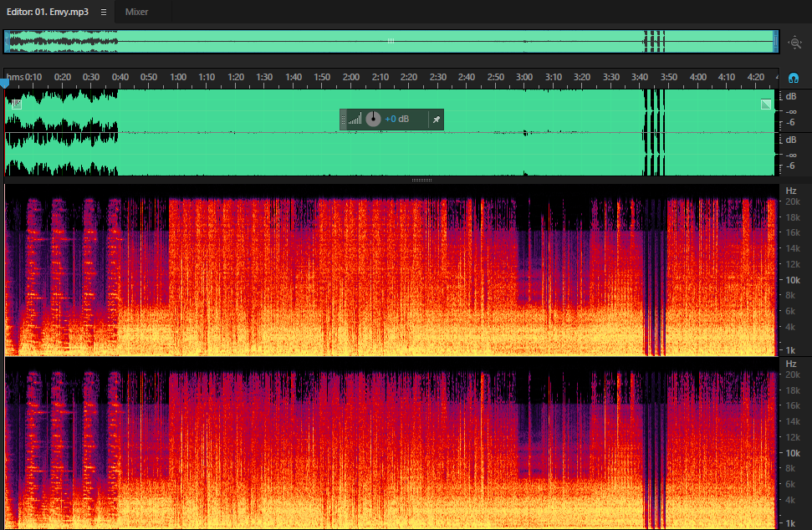Toggle the HUD pin icon

coord(436,120)
